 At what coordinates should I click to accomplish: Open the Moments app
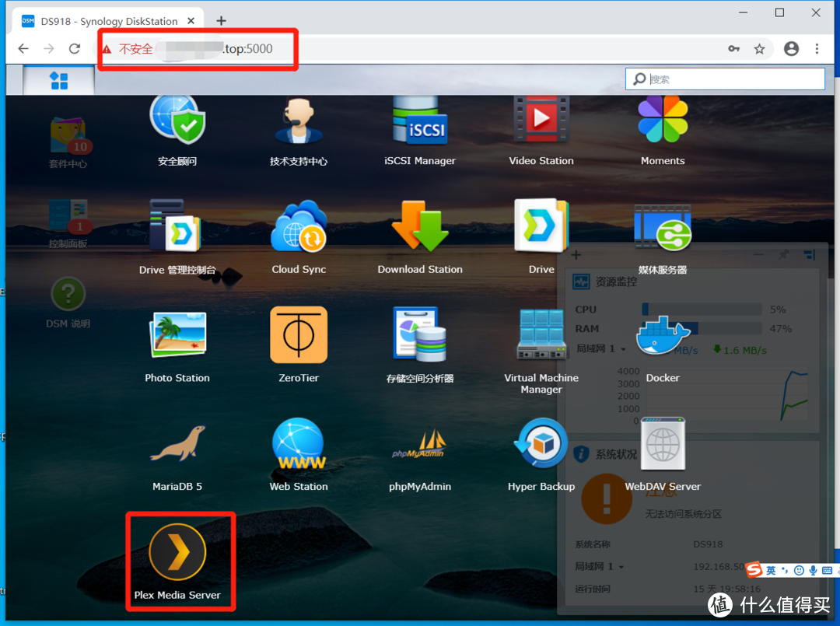(663, 120)
